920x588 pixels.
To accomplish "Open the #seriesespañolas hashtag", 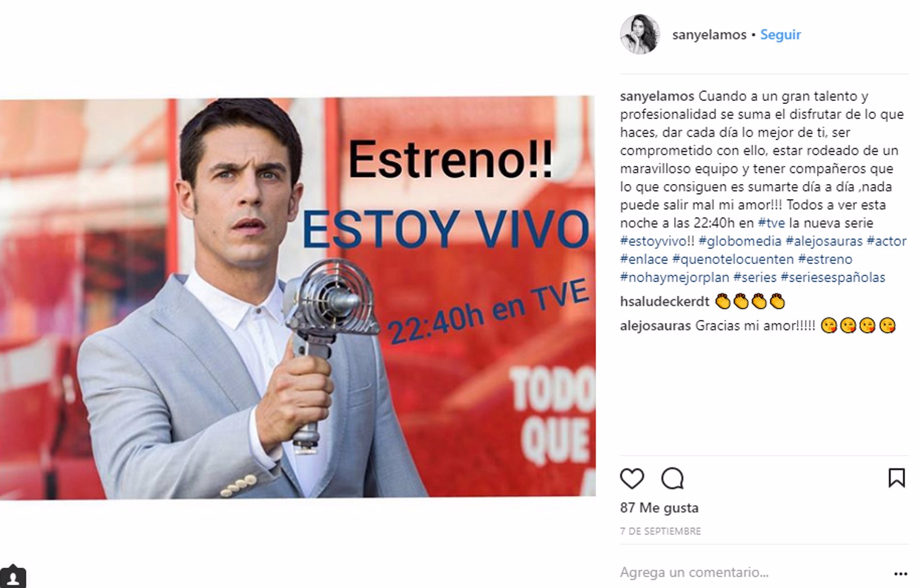I will pos(833,277).
